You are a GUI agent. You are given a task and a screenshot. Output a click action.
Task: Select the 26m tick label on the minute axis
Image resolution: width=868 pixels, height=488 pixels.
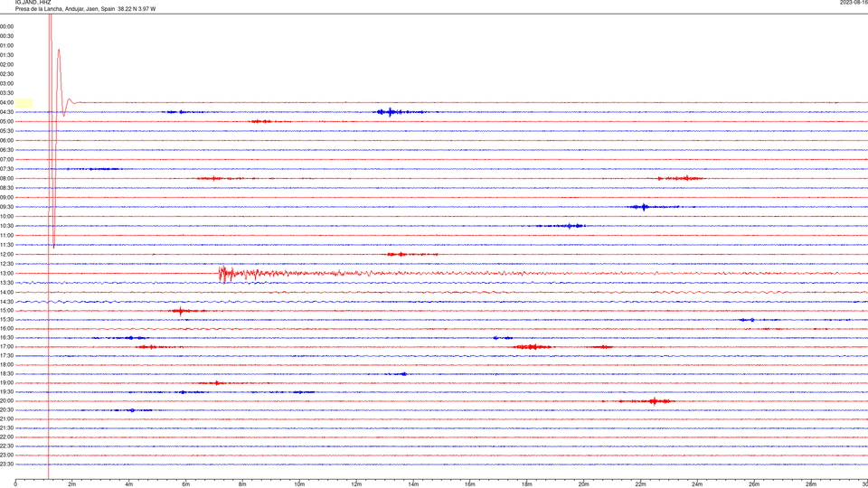click(754, 484)
